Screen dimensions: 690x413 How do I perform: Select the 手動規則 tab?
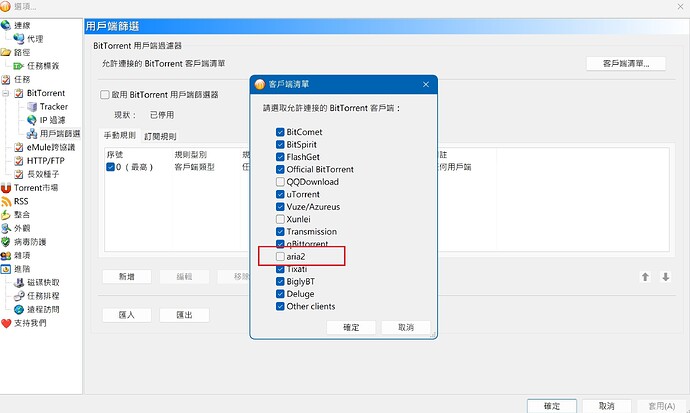click(x=121, y=135)
